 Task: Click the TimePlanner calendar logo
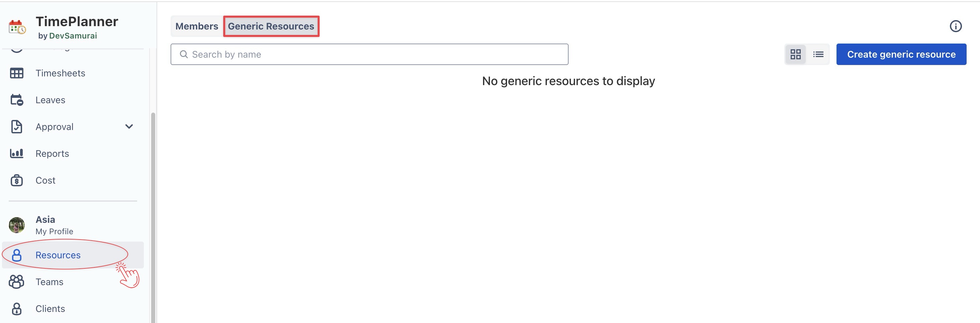coord(17,27)
